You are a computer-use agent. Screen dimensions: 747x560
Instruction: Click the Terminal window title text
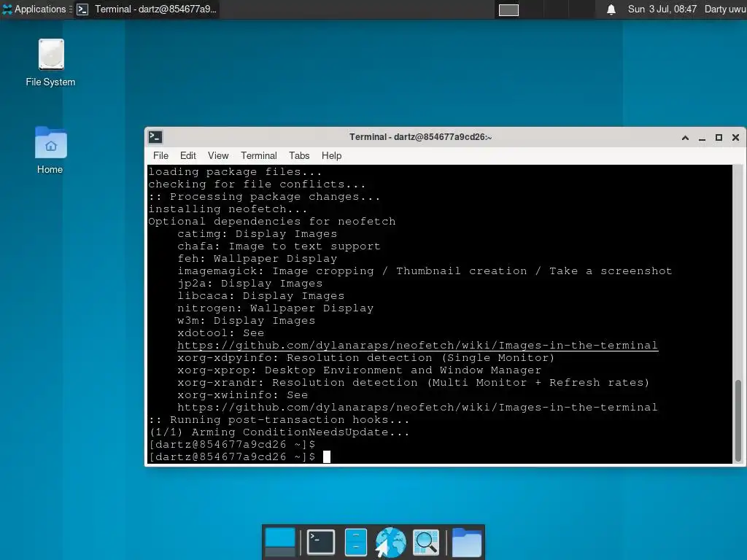pyautogui.click(x=421, y=137)
